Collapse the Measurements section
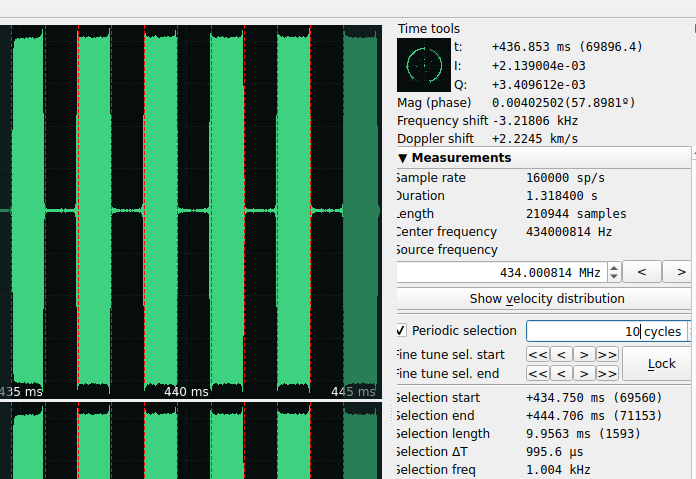Viewport: 696px width, 479px height. (x=403, y=158)
